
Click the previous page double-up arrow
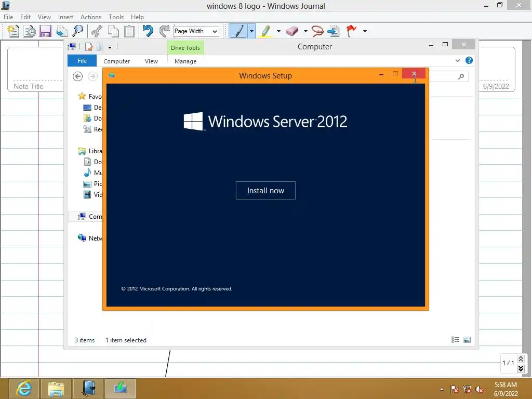click(521, 358)
